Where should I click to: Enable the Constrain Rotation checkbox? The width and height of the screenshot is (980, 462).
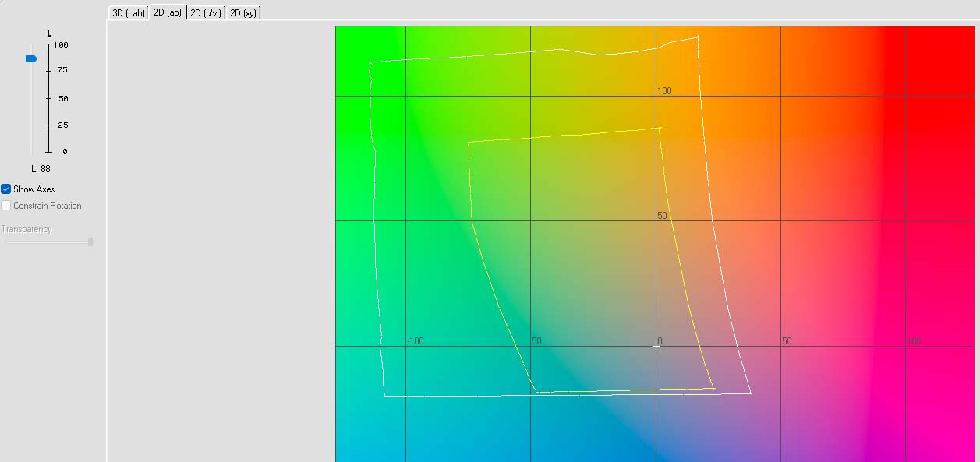coord(6,206)
